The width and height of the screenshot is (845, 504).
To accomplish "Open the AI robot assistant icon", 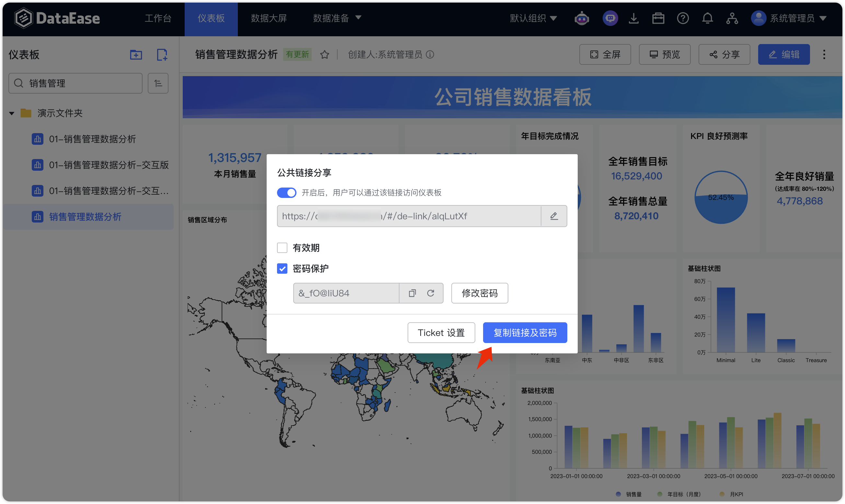I will tap(582, 18).
